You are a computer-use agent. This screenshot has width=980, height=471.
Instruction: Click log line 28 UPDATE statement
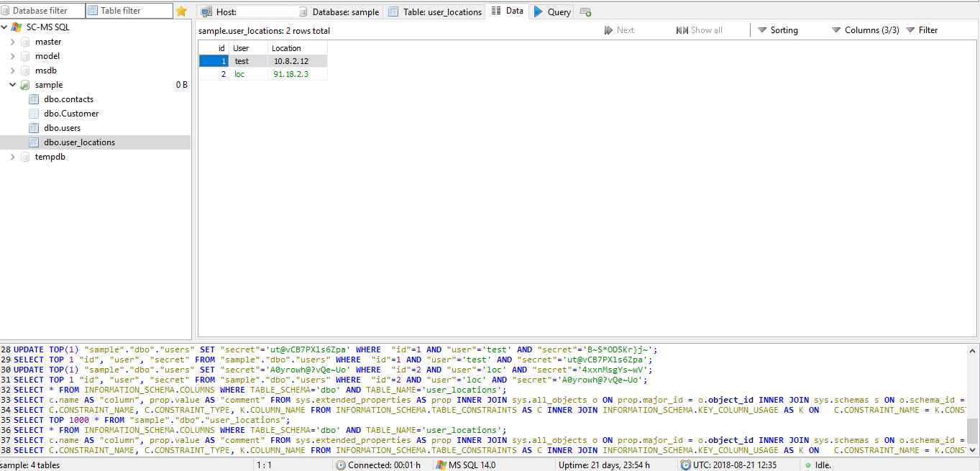pyautogui.click(x=335, y=349)
